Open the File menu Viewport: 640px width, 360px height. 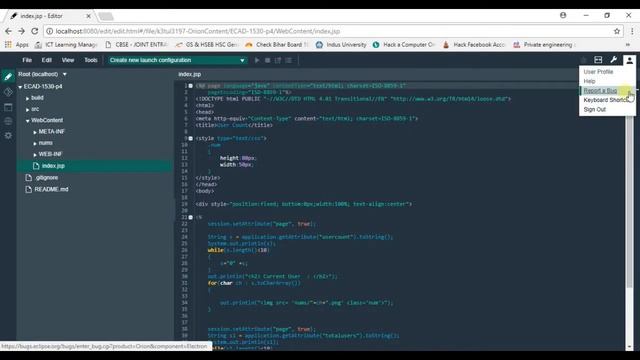(x=27, y=60)
